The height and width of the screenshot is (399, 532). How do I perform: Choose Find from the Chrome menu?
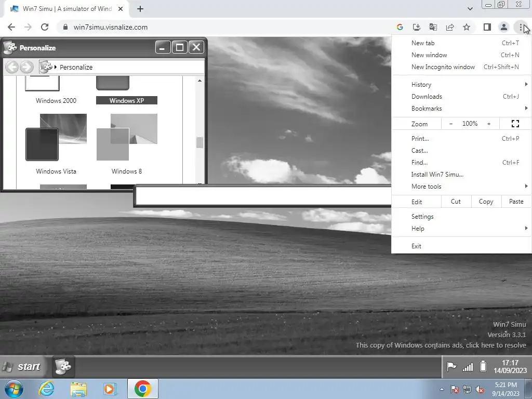pos(461,162)
